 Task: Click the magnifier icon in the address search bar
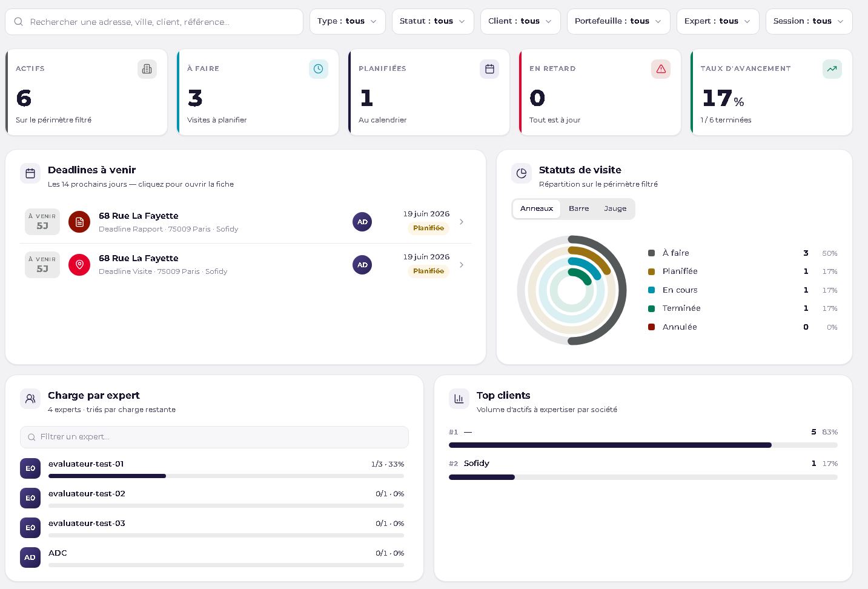19,22
